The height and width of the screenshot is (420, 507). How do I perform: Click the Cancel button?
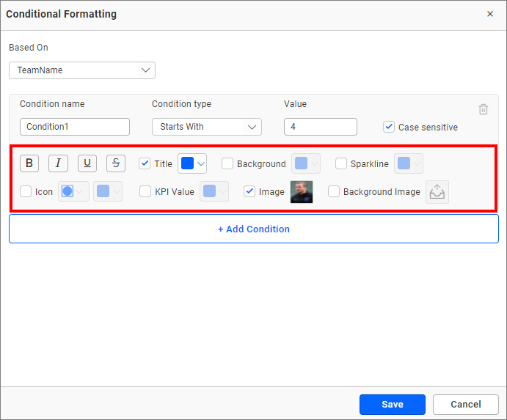pos(465,405)
